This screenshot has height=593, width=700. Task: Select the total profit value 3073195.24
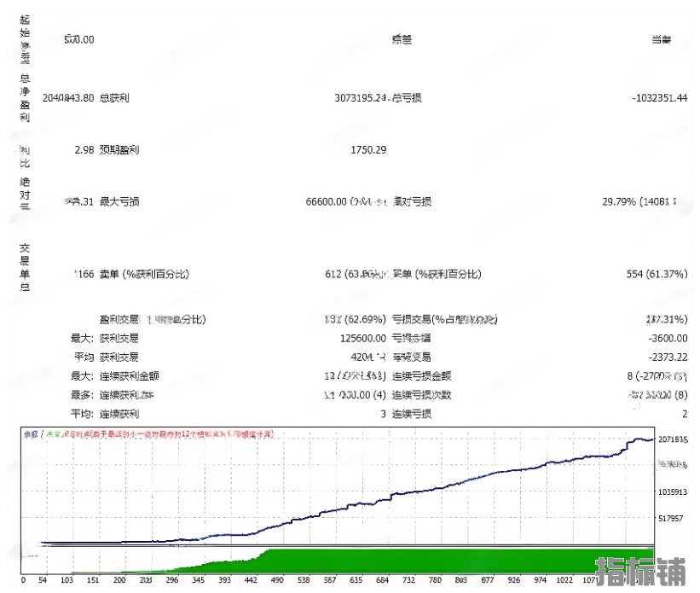click(x=361, y=98)
